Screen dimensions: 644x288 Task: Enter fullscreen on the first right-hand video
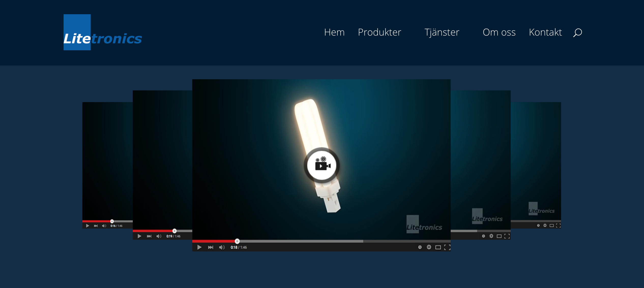click(x=507, y=236)
